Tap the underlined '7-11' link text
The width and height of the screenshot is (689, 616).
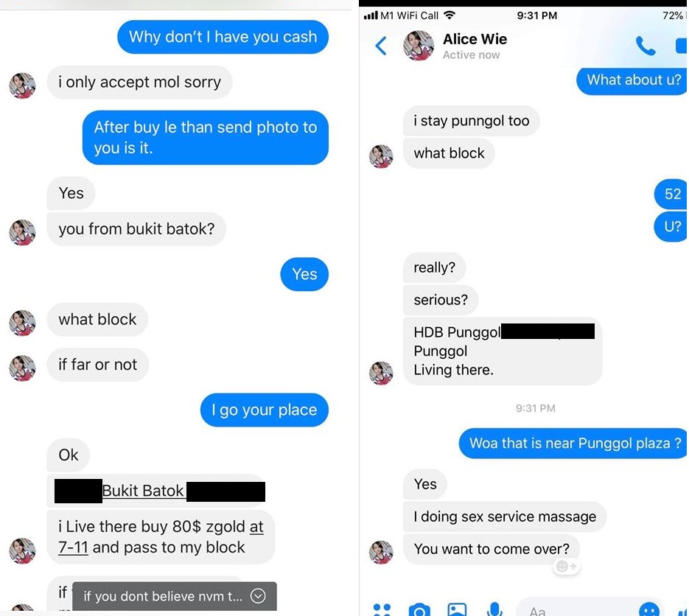[73, 547]
